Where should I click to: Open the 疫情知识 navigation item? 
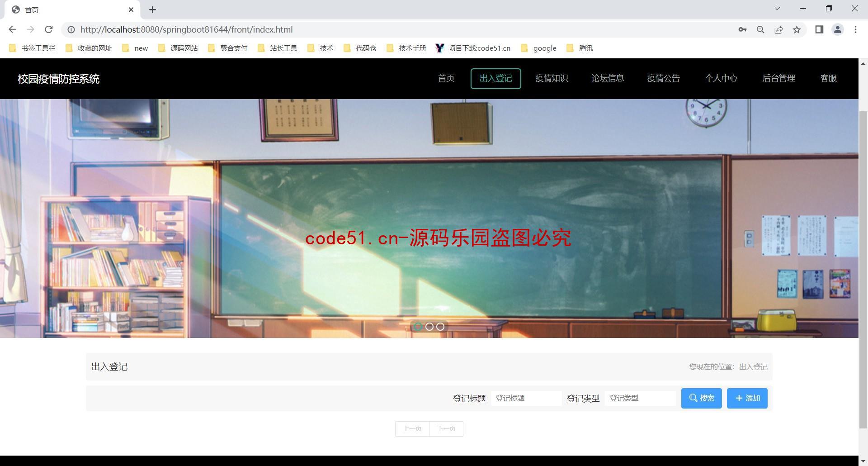(552, 78)
